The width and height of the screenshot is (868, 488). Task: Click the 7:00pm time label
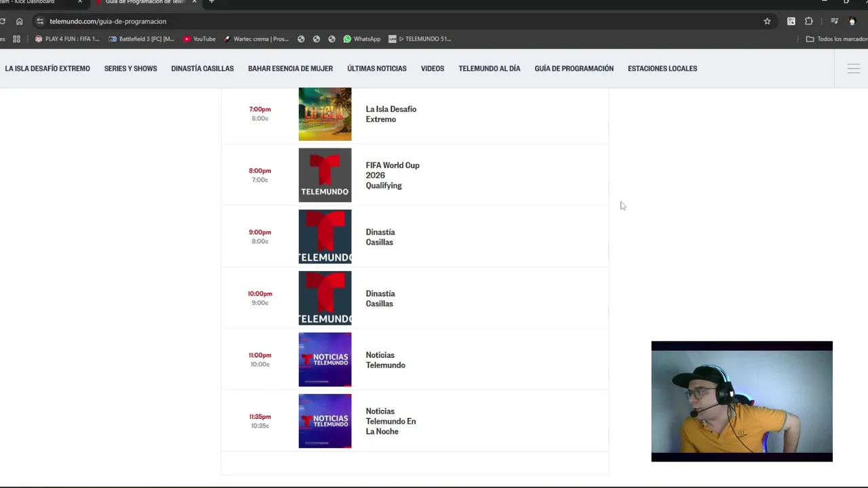pyautogui.click(x=260, y=109)
